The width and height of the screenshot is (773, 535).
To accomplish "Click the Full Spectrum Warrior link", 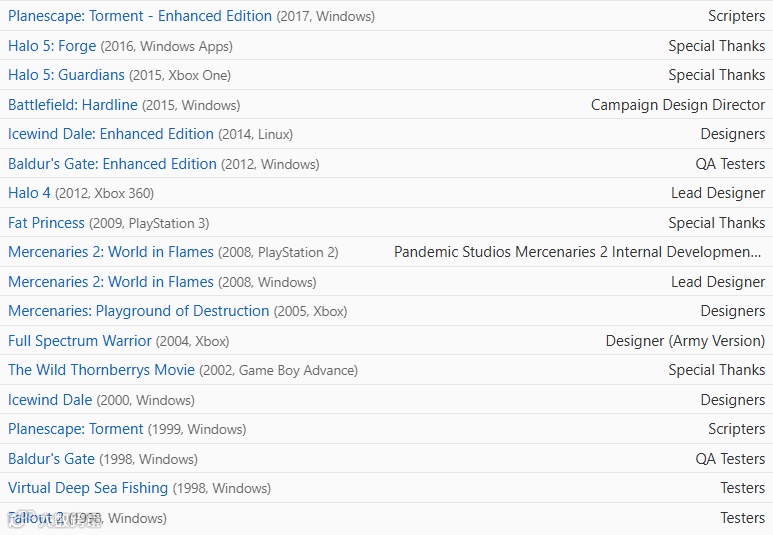I will tap(80, 341).
